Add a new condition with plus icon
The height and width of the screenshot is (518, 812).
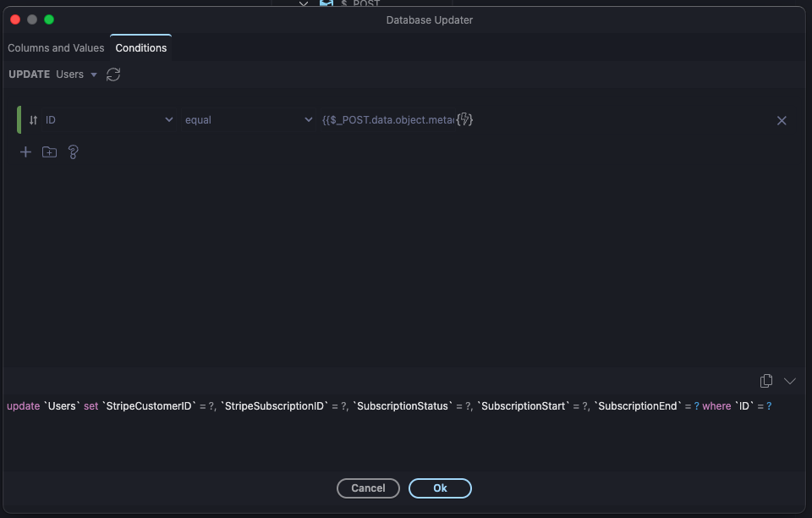coord(25,152)
